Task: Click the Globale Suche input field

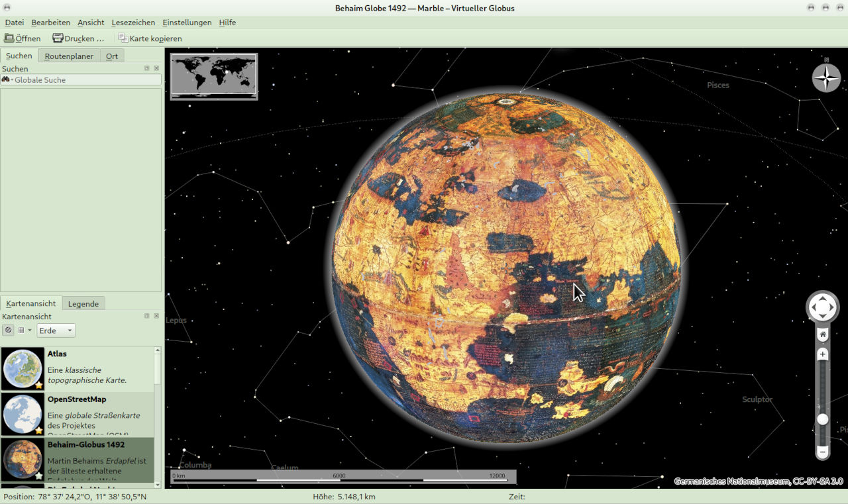Action: click(86, 79)
